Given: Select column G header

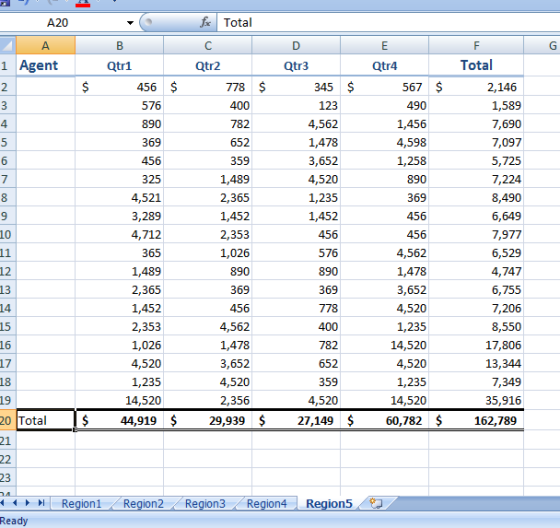Looking at the screenshot, I should tap(542, 45).
